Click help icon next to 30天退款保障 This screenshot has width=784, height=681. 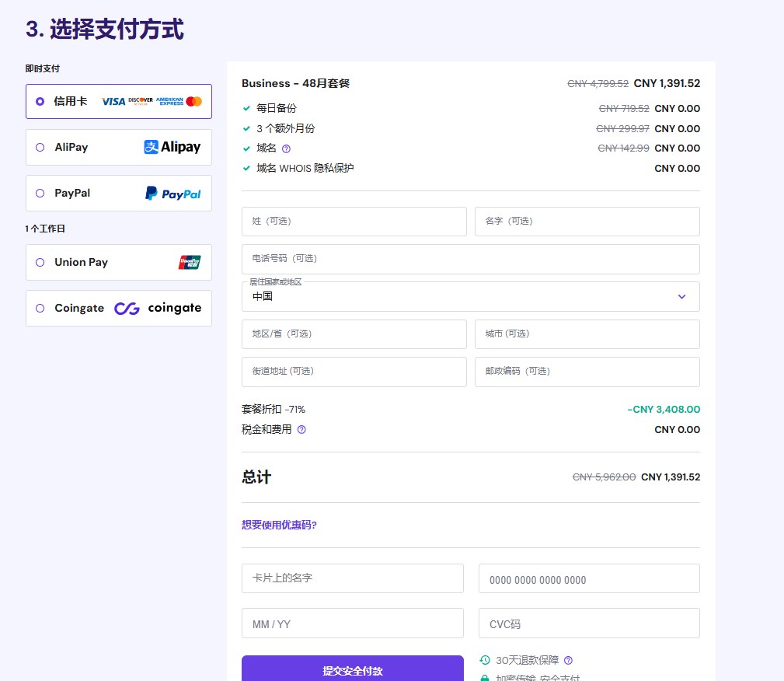pos(568,660)
